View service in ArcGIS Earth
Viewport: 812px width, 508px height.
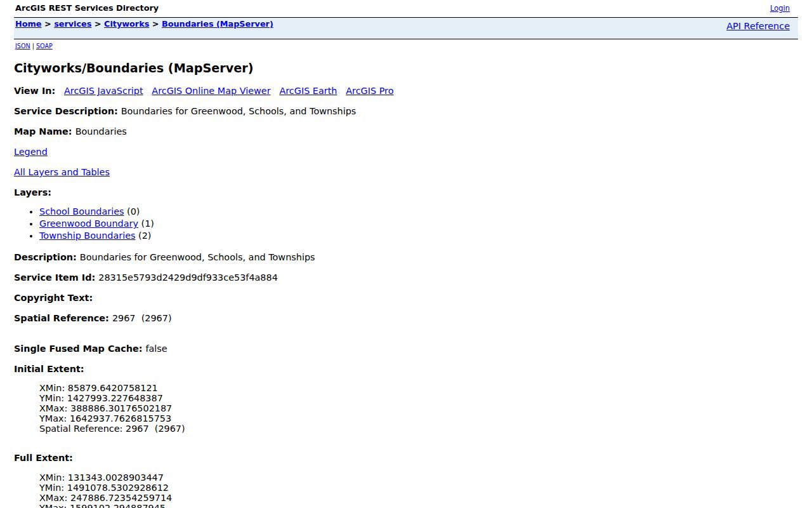point(308,91)
